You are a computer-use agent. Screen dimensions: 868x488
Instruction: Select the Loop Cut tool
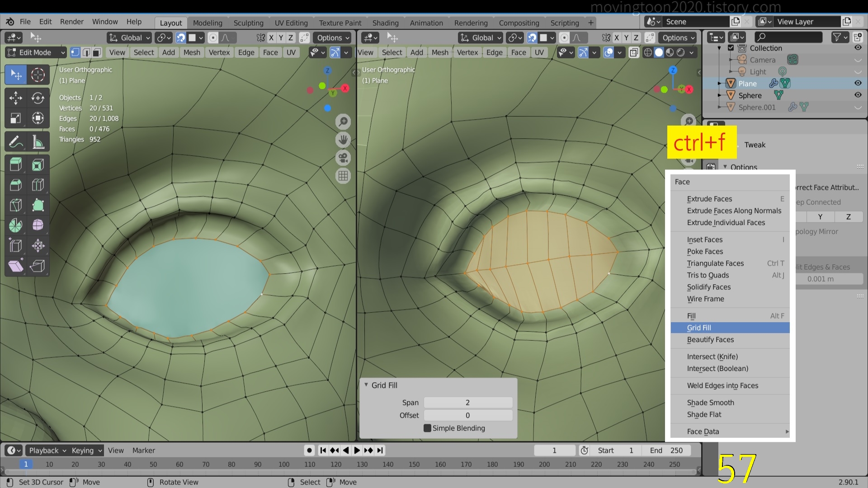pyautogui.click(x=38, y=185)
